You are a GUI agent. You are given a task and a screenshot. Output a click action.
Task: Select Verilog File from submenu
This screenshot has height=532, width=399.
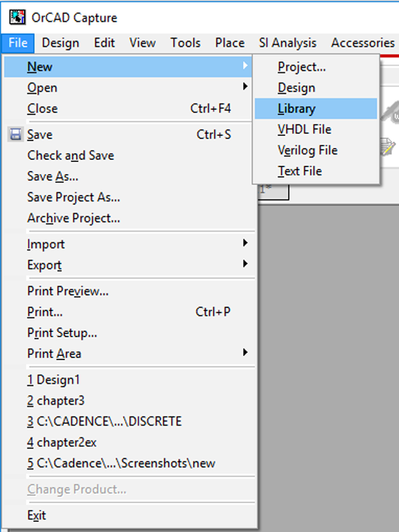pos(307,150)
